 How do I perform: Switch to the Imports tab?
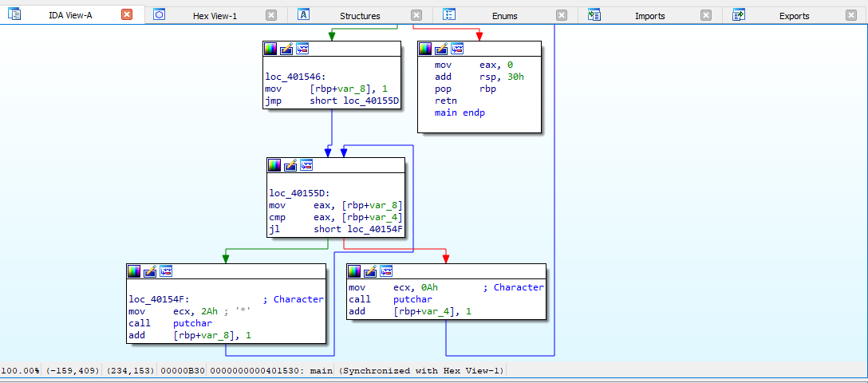pos(649,16)
